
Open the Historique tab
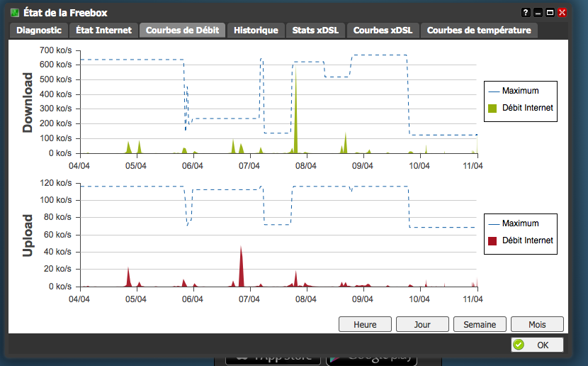pyautogui.click(x=256, y=30)
